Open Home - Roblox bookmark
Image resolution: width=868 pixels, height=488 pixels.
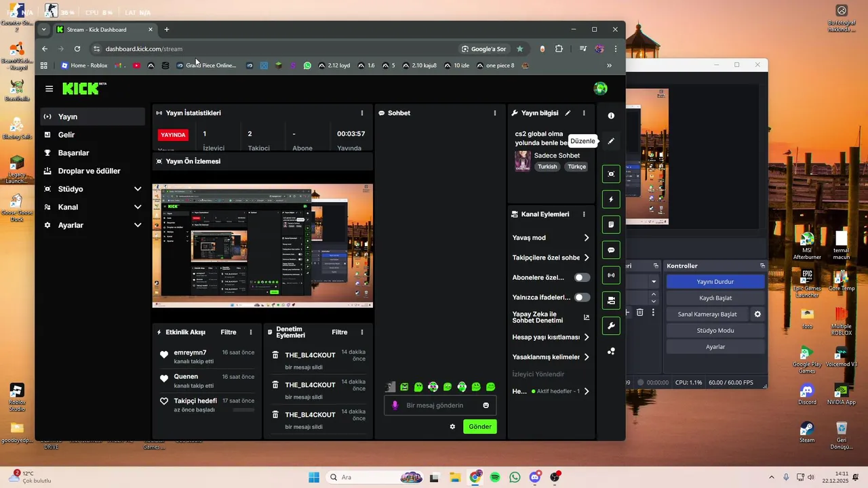pyautogui.click(x=84, y=66)
